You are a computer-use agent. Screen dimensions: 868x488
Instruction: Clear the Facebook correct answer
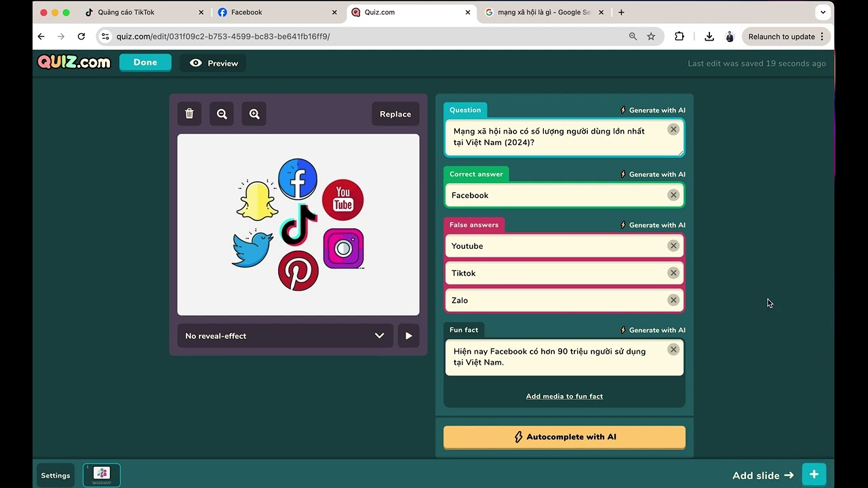tap(673, 195)
